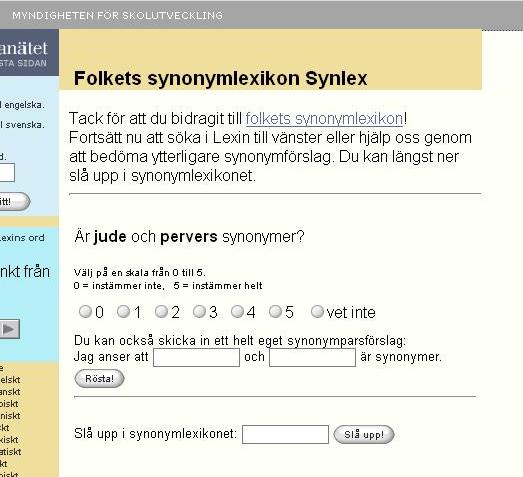Image resolution: width=523 pixels, height=477 pixels.
Task: Click the site logo ending in 'anätet'
Action: [24, 48]
